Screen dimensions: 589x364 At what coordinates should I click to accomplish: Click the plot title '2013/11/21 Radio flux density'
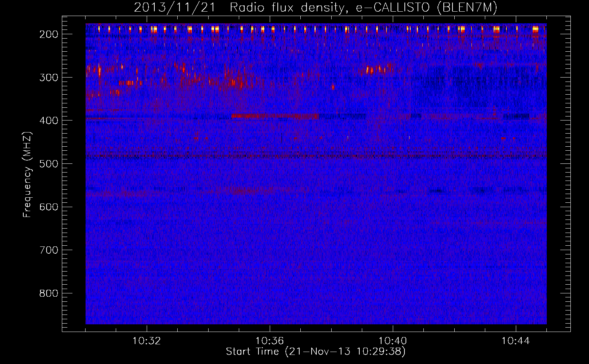coord(315,7)
